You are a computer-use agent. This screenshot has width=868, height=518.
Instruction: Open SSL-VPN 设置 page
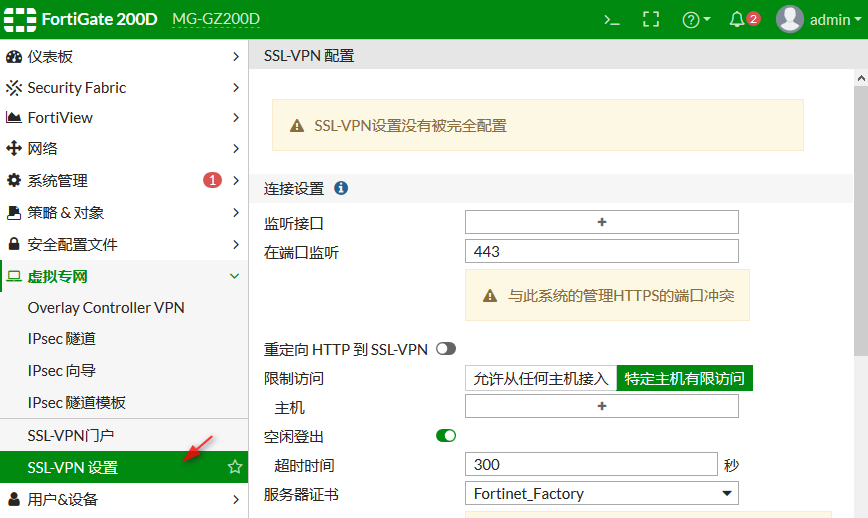(124, 467)
